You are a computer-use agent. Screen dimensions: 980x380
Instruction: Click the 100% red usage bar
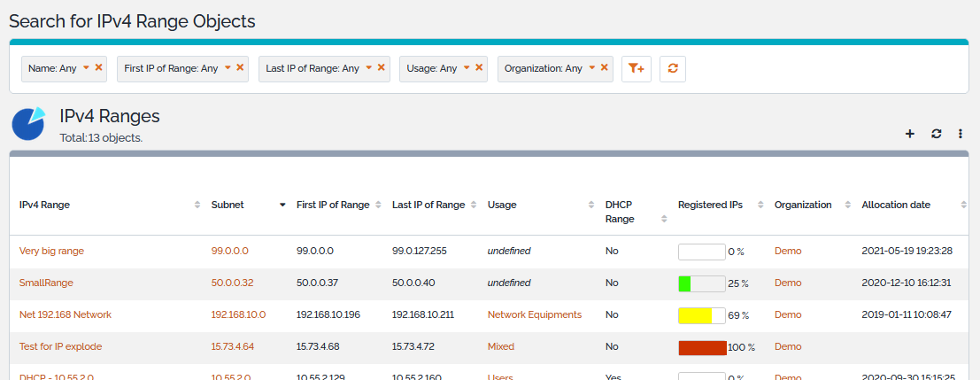click(702, 347)
